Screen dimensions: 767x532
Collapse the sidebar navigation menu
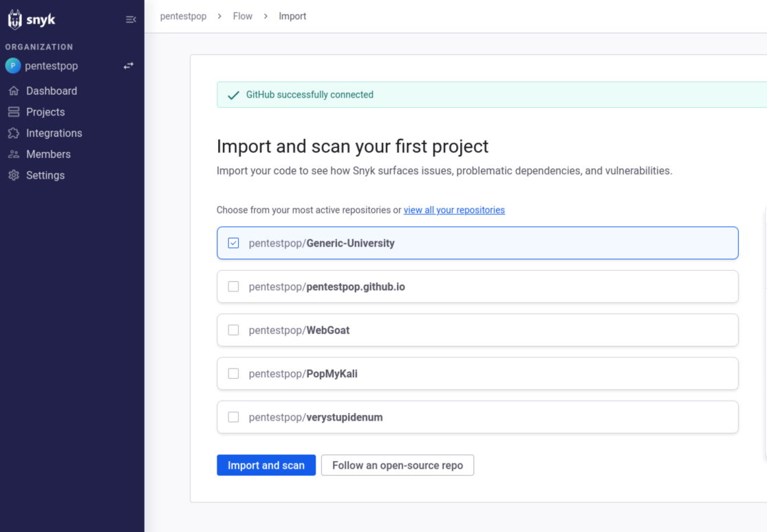(x=131, y=19)
